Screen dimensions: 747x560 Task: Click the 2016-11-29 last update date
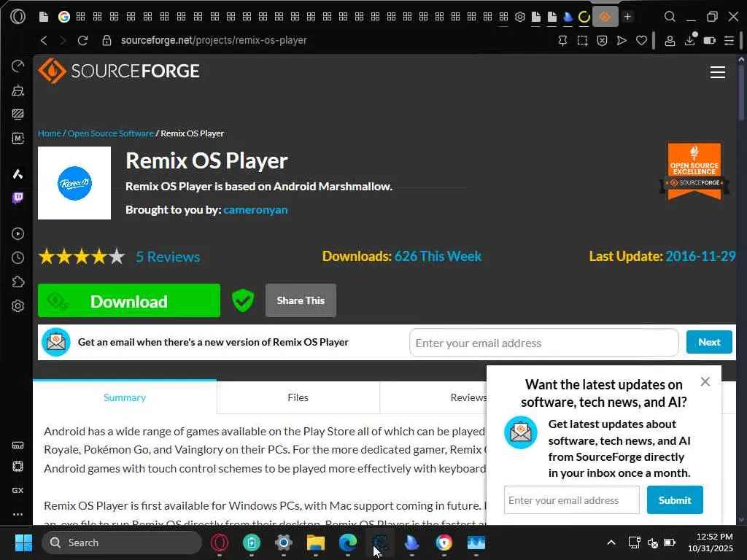[700, 256]
